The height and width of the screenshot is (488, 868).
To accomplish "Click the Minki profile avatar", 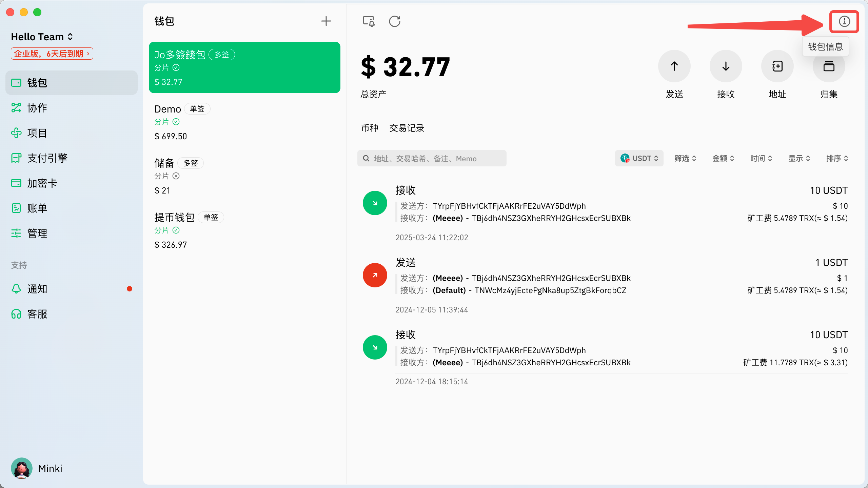I will pyautogui.click(x=22, y=468).
